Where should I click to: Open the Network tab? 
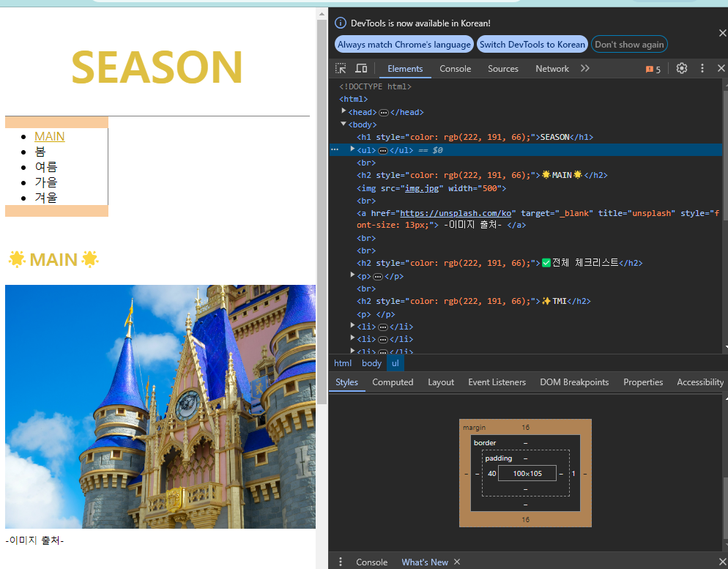[552, 69]
